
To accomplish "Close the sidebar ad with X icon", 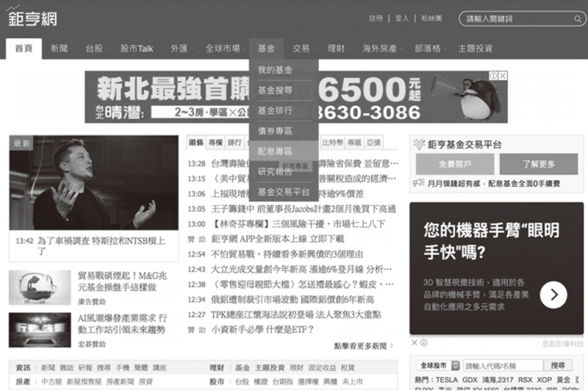I will pos(415,343).
